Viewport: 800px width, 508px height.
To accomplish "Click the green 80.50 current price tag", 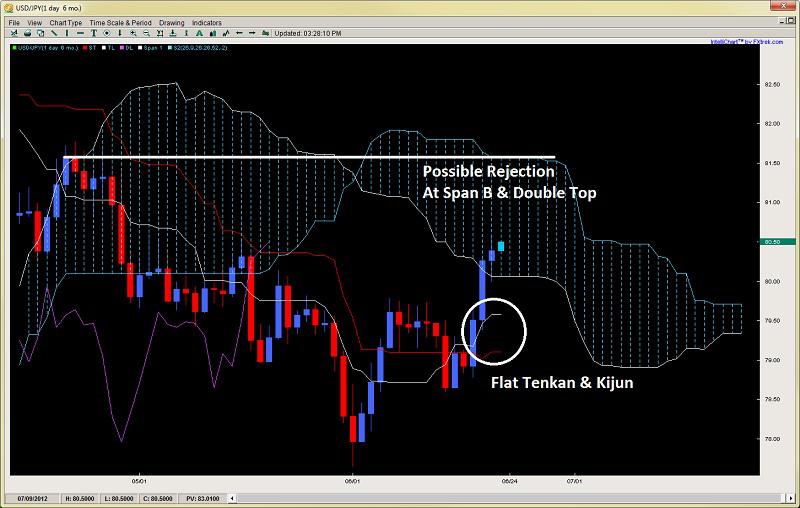I will coord(777,242).
